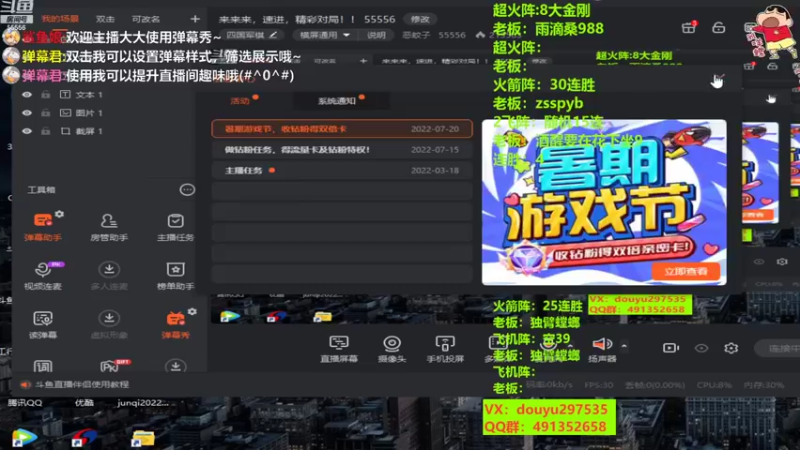Open settings gear beside 弹幕秀
The width and height of the screenshot is (800, 450).
(x=192, y=312)
